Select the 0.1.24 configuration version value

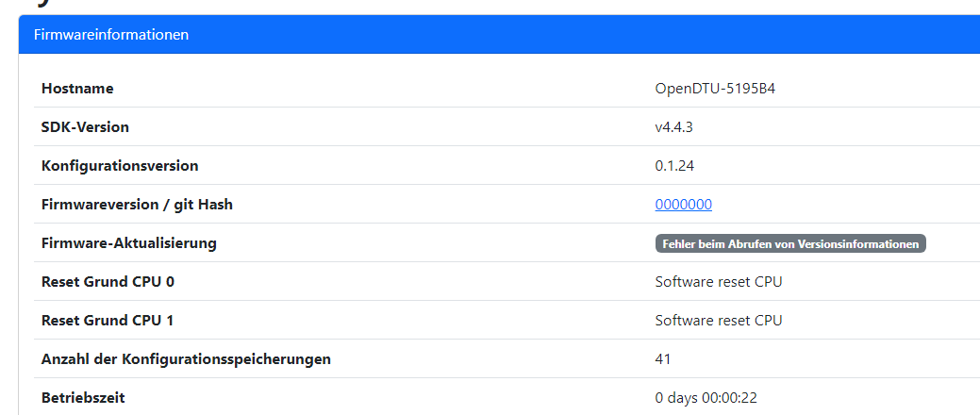coord(675,166)
